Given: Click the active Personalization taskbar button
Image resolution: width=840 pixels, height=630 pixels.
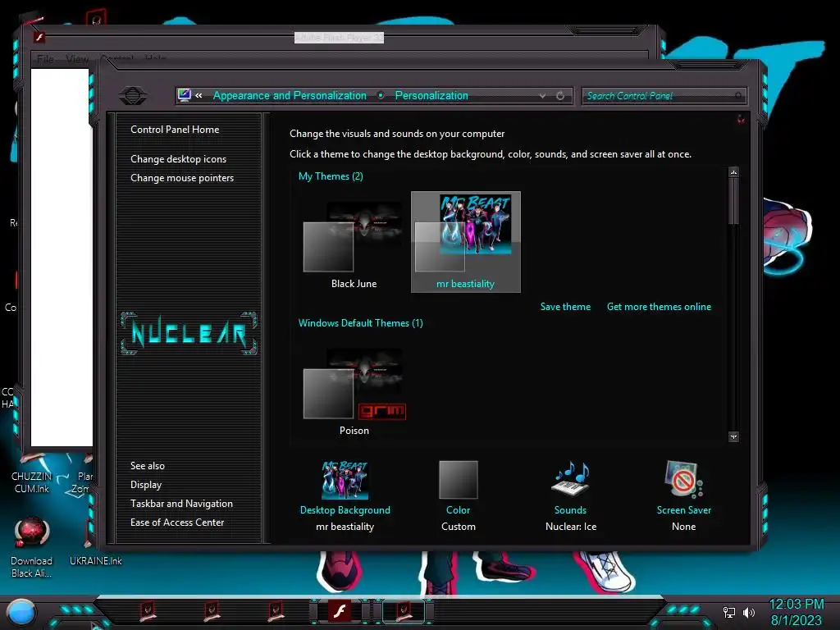Looking at the screenshot, I should click(x=404, y=611).
